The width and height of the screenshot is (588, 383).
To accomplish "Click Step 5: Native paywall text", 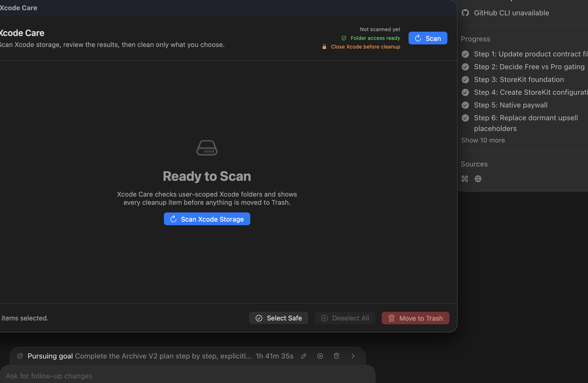I will [x=511, y=105].
